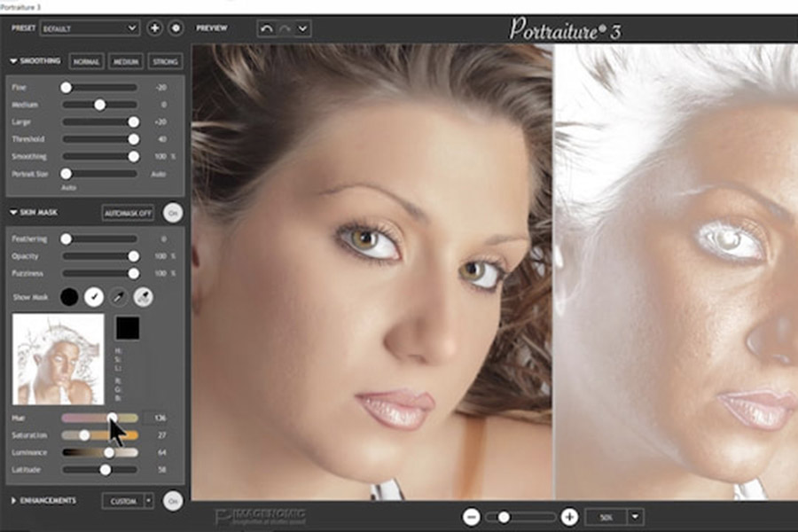Select black Show Mask option
The height and width of the screenshot is (532, 798).
[69, 297]
